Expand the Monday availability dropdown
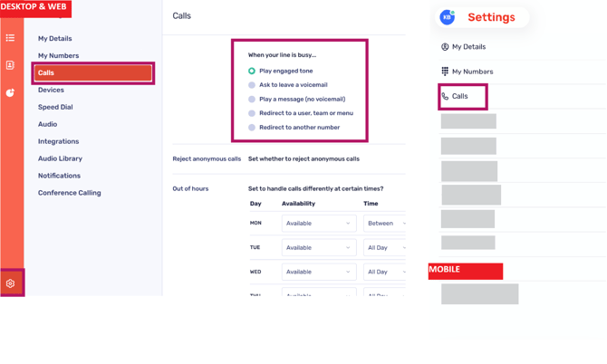Viewport: 607px width, 364px height. pyautogui.click(x=319, y=224)
